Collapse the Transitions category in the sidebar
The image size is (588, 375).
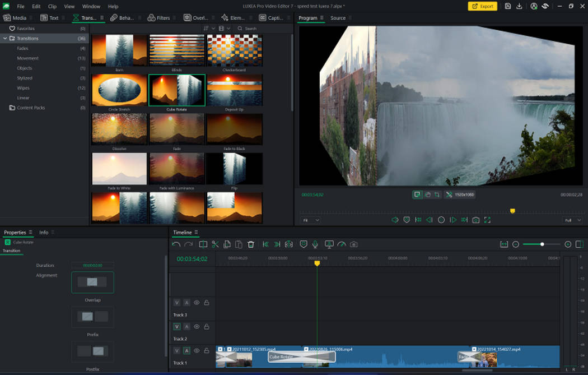[x=4, y=38]
